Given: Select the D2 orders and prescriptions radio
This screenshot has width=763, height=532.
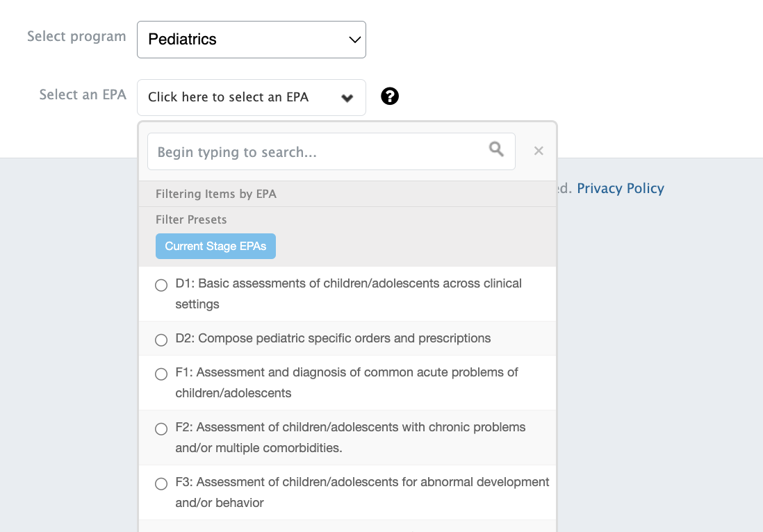Looking at the screenshot, I should click(161, 340).
